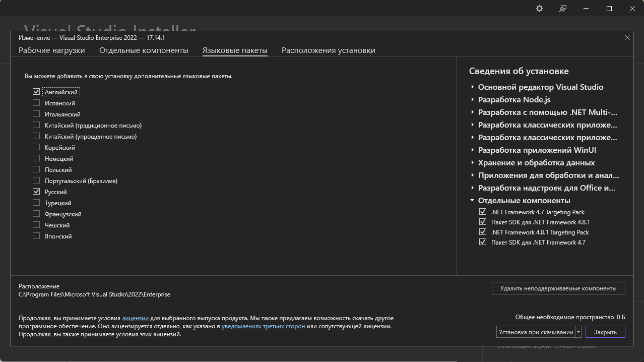Go to the Отдельные компоненты tab
Image resolution: width=644 pixels, height=362 pixels.
click(x=144, y=50)
